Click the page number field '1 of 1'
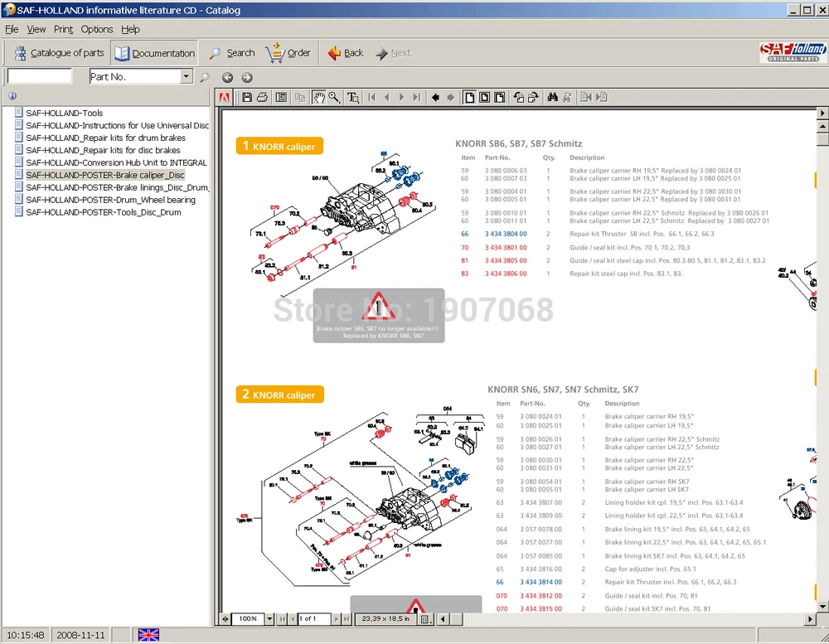The image size is (829, 644). [314, 618]
